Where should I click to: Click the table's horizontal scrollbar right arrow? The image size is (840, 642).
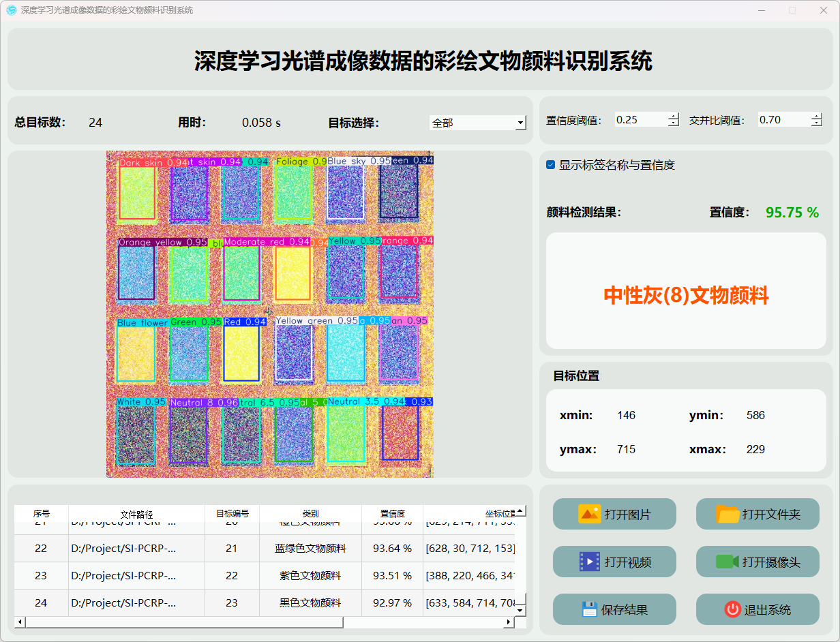tap(508, 622)
